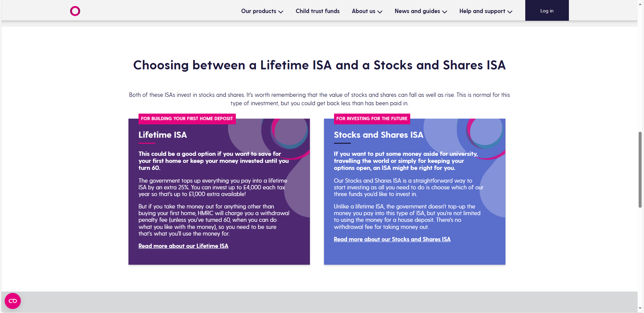The height and width of the screenshot is (313, 644).
Task: Click the 'Choosing between a Lifetime ISA' heading
Action: [319, 65]
